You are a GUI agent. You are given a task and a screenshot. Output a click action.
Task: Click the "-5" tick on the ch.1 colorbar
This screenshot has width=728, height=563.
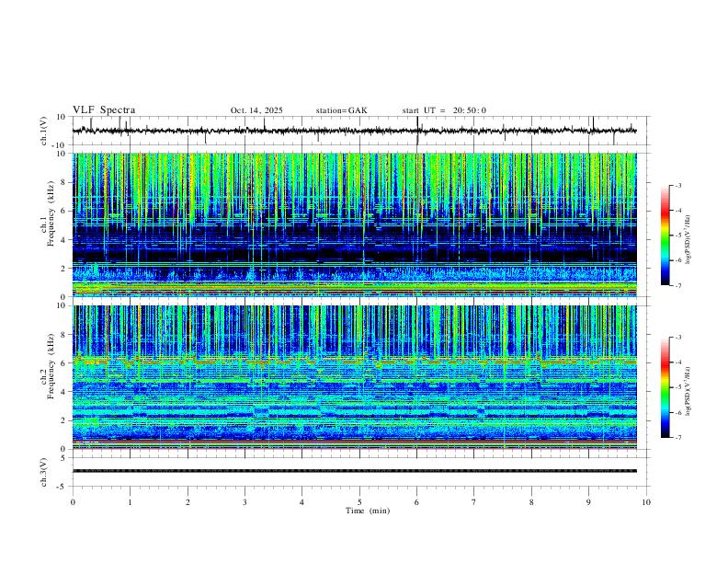pyautogui.click(x=678, y=236)
